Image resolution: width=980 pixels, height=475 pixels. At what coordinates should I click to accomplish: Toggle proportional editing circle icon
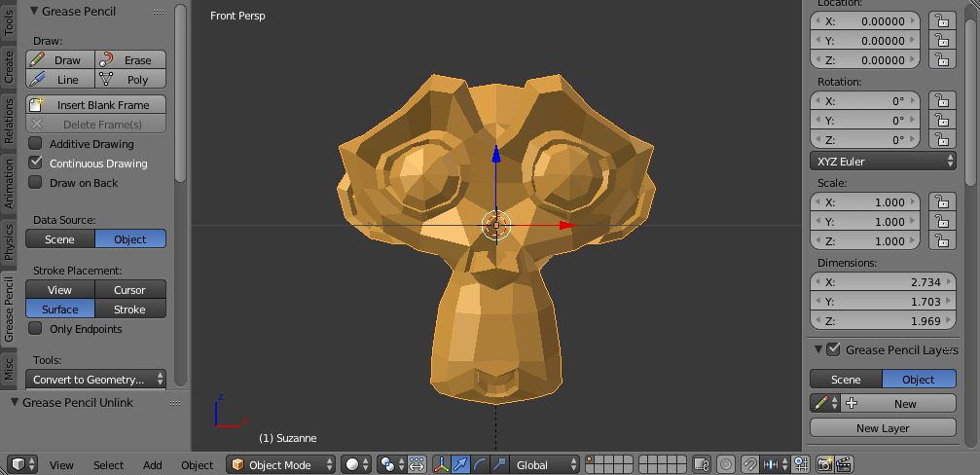[x=726, y=464]
